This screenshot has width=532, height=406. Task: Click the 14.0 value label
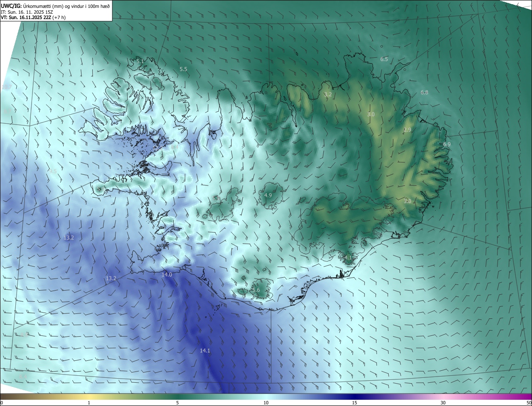pos(167,275)
